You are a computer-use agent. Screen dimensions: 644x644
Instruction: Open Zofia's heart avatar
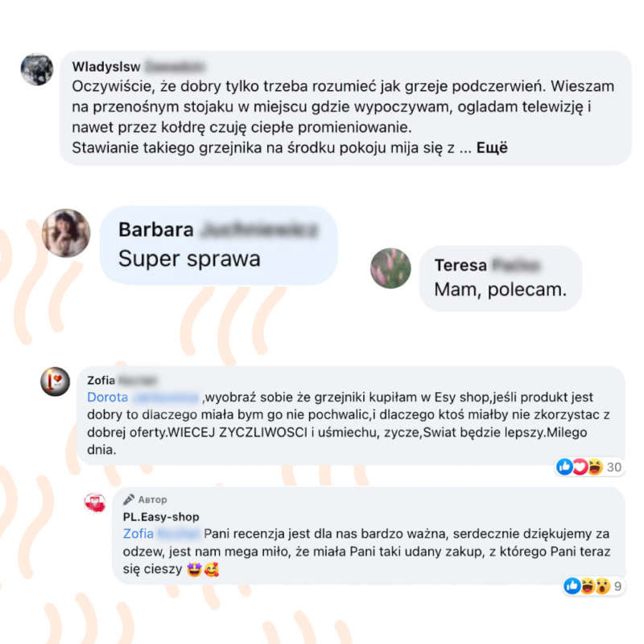(x=55, y=381)
